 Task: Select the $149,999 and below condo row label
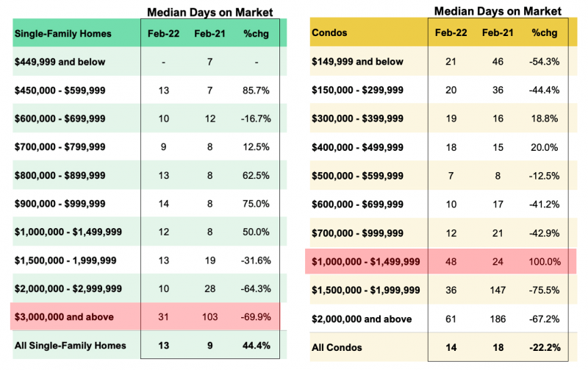click(357, 62)
